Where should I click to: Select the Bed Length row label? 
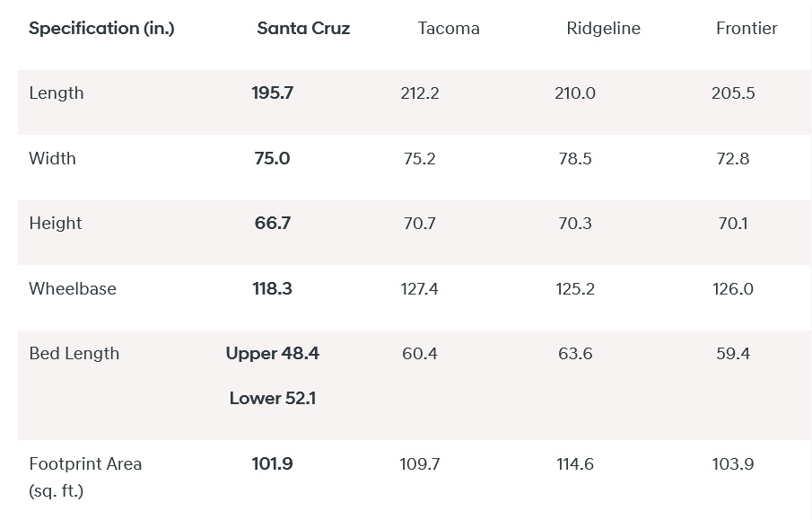pyautogui.click(x=74, y=354)
